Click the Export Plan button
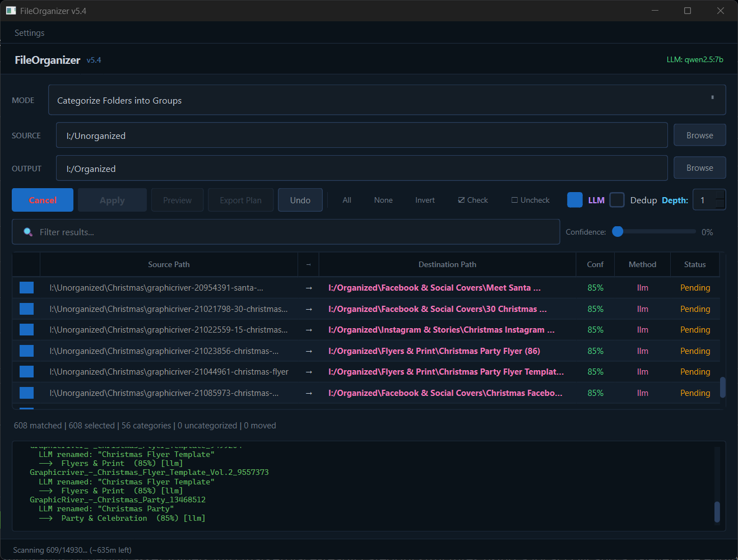The height and width of the screenshot is (560, 738). click(240, 200)
